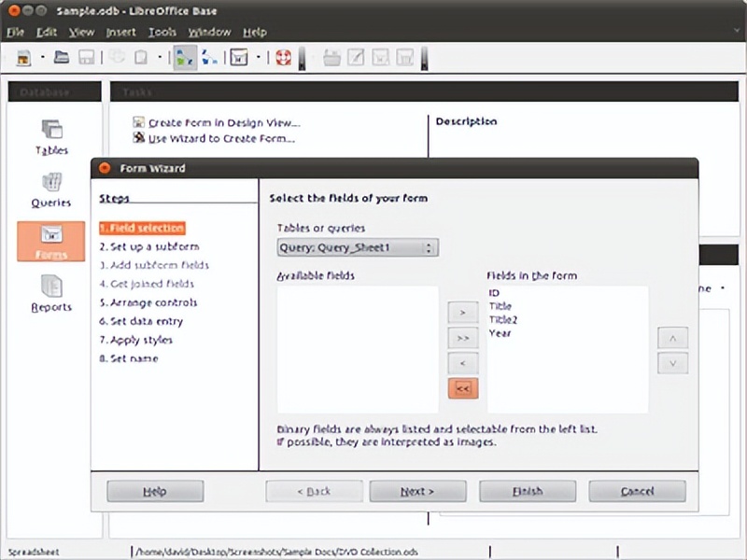Click the Paste clipboard toolbar icon
This screenshot has height=560, width=747.
141,57
